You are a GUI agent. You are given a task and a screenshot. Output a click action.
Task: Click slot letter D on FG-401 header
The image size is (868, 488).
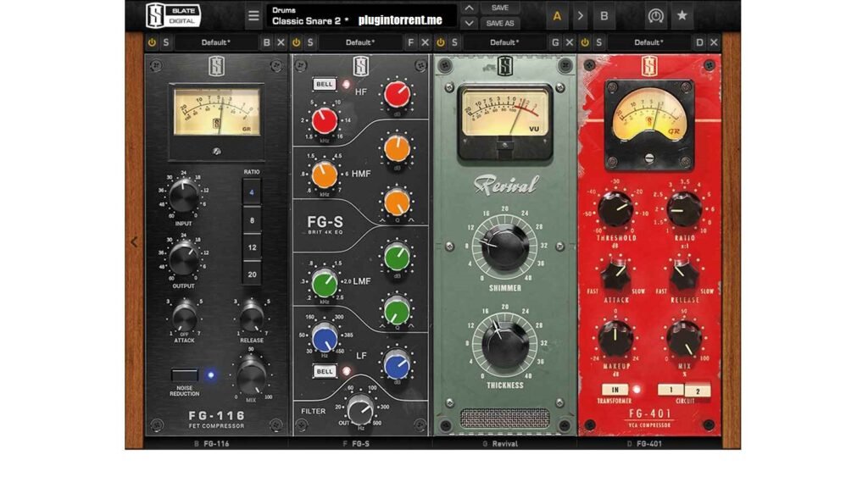tap(699, 42)
